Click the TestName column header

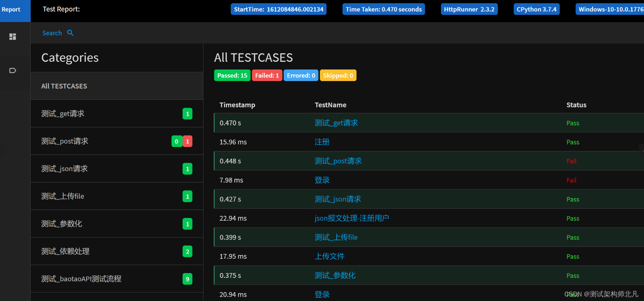pyautogui.click(x=331, y=105)
